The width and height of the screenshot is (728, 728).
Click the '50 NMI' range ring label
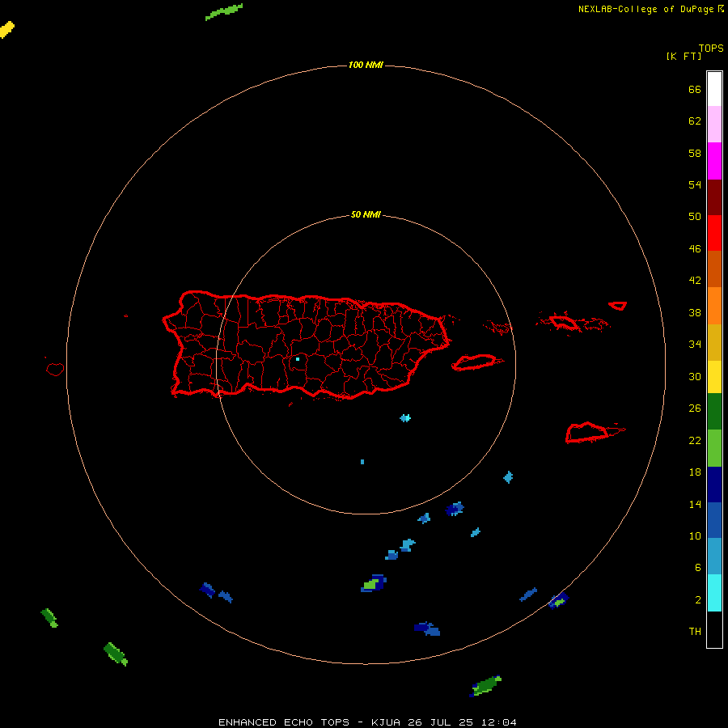(x=366, y=214)
